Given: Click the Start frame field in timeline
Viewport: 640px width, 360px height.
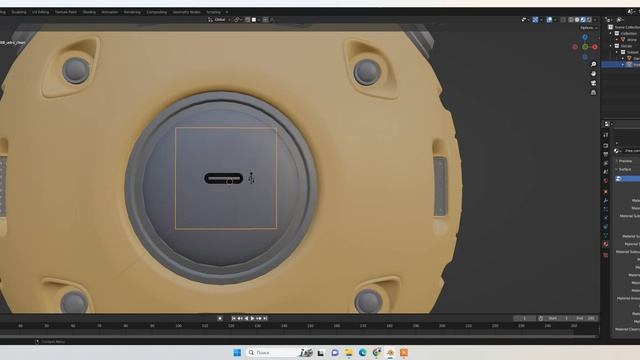Looking at the screenshot, I should [x=558, y=318].
